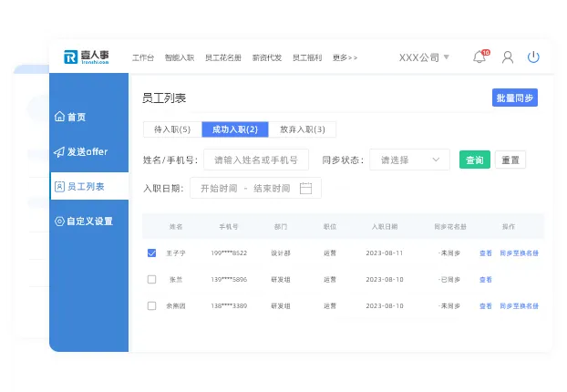Click the 结束时间 date field
Viewport: 567px width, 392px height.
pos(272,189)
